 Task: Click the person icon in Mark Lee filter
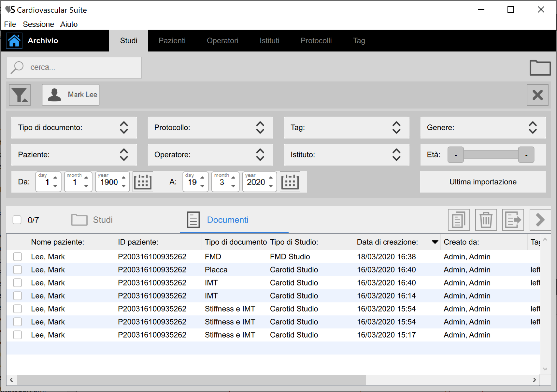pyautogui.click(x=54, y=95)
